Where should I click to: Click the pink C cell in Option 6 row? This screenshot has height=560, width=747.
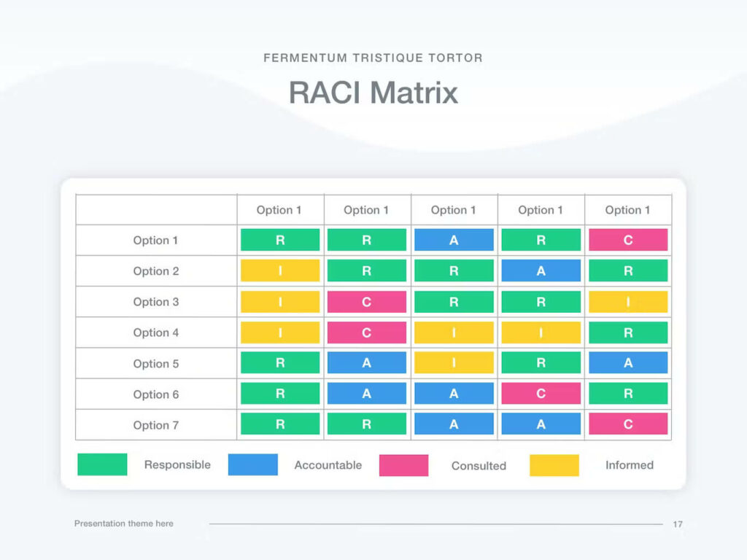(x=541, y=394)
